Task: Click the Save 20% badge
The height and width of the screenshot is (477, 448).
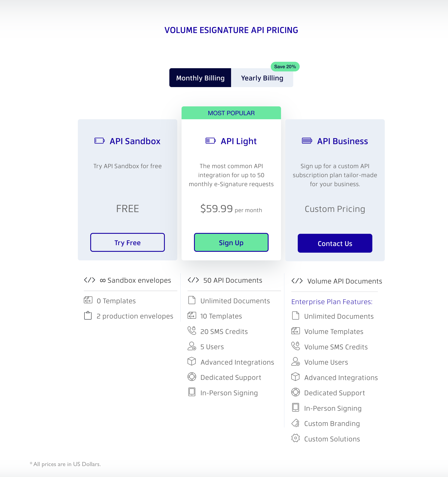Action: click(285, 66)
